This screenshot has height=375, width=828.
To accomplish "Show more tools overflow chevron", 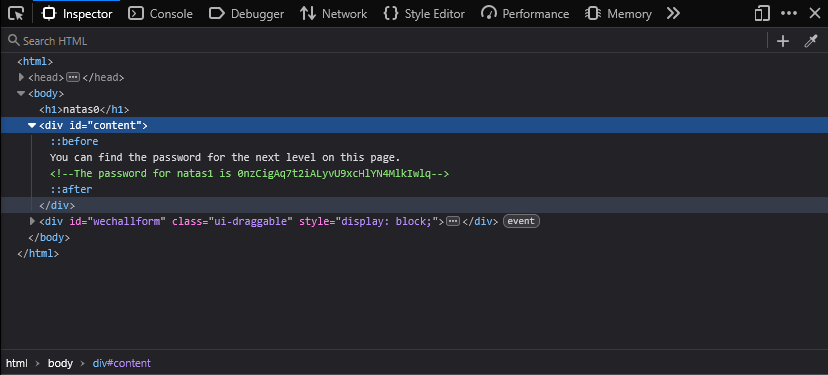I will (x=673, y=14).
